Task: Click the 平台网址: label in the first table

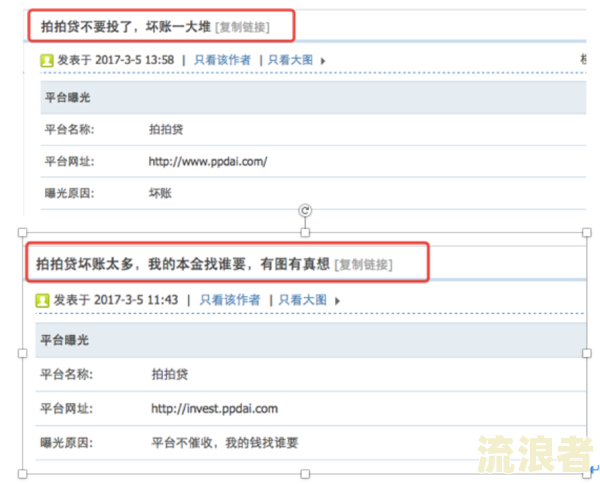Action: (69, 161)
